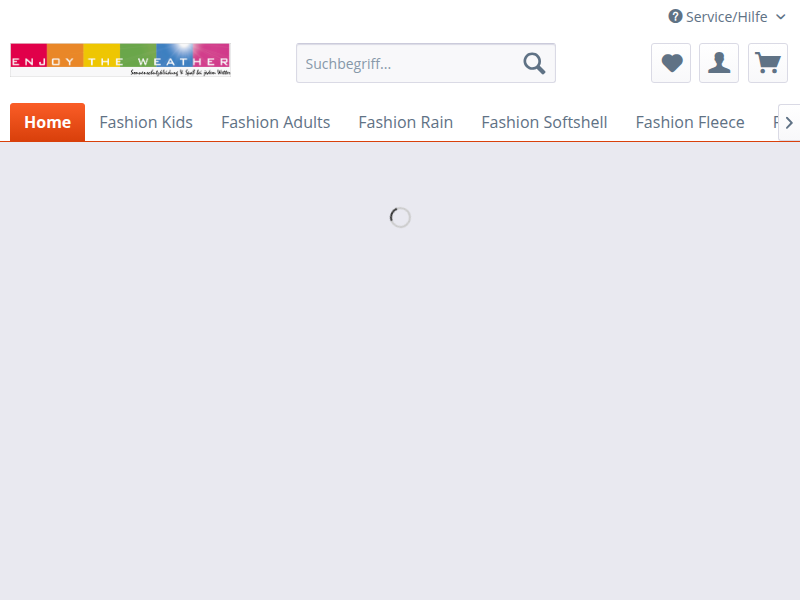Open the Fashion Fleece category
Viewport: 800px width, 600px height.
tap(690, 122)
